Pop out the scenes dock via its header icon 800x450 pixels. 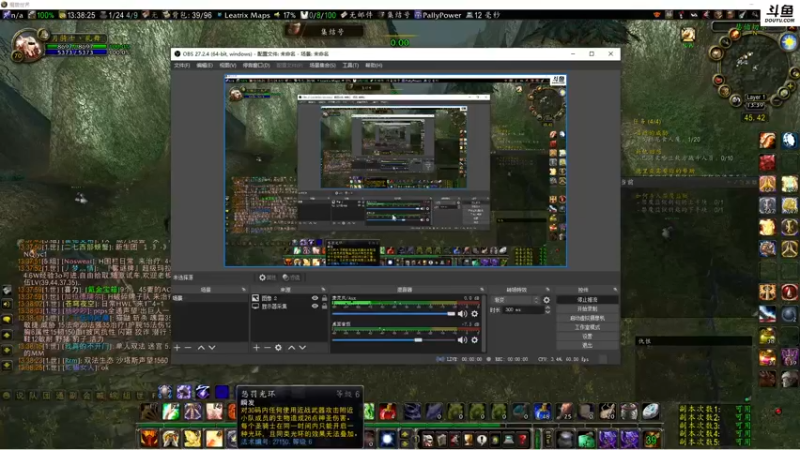[x=243, y=289]
